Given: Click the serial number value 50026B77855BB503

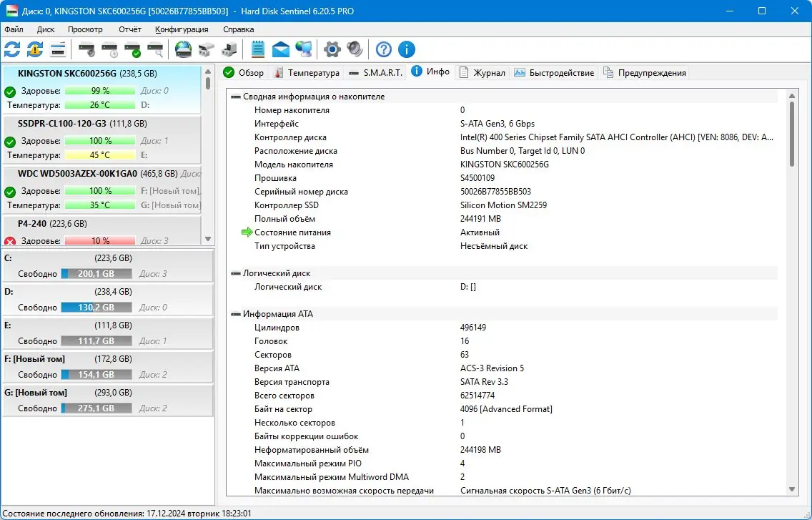Looking at the screenshot, I should pyautogui.click(x=495, y=192).
